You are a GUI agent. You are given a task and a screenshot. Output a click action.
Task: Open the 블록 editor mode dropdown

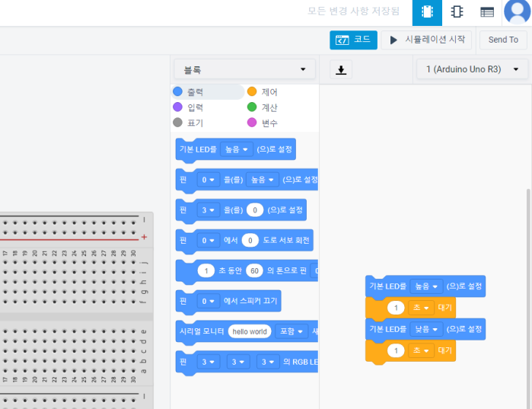pos(244,69)
